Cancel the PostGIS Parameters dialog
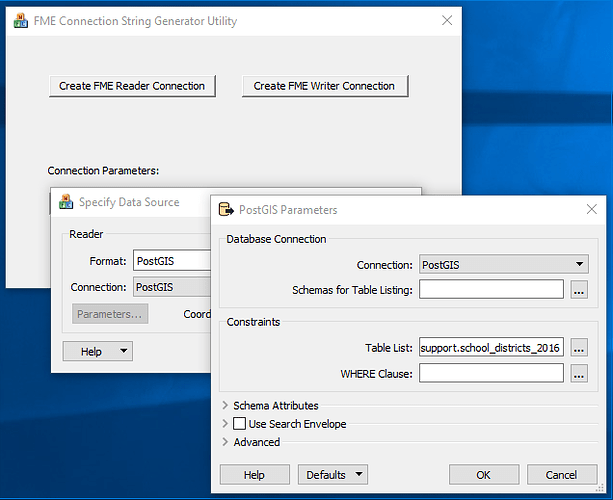The height and width of the screenshot is (500, 613). click(562, 475)
